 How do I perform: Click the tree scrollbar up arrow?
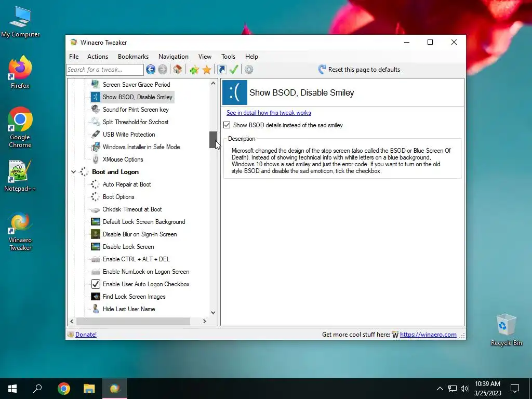[x=213, y=83]
